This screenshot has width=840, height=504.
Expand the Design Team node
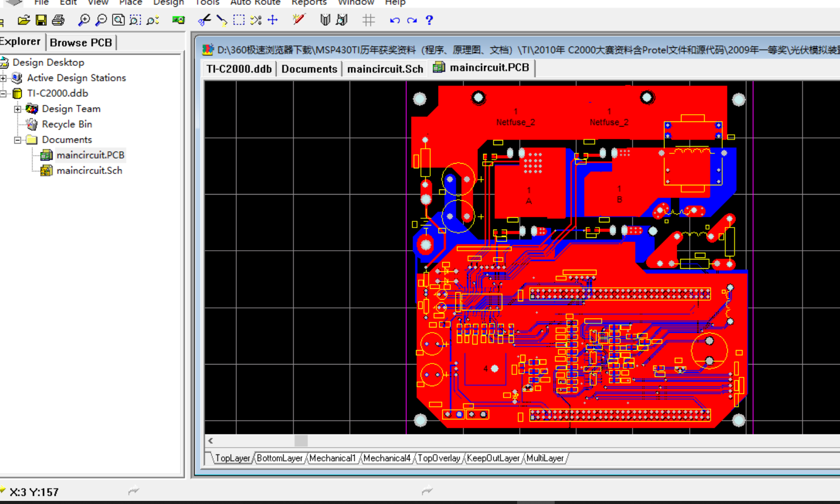tap(18, 109)
